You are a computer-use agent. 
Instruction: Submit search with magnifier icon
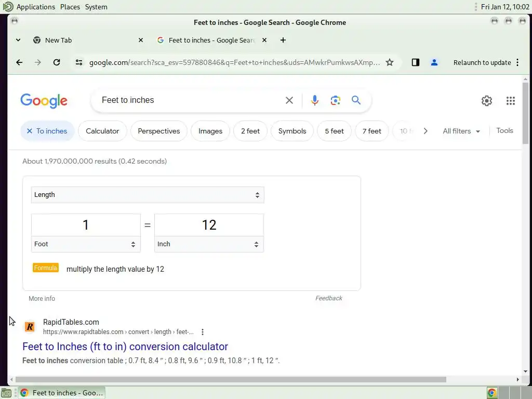(x=356, y=100)
